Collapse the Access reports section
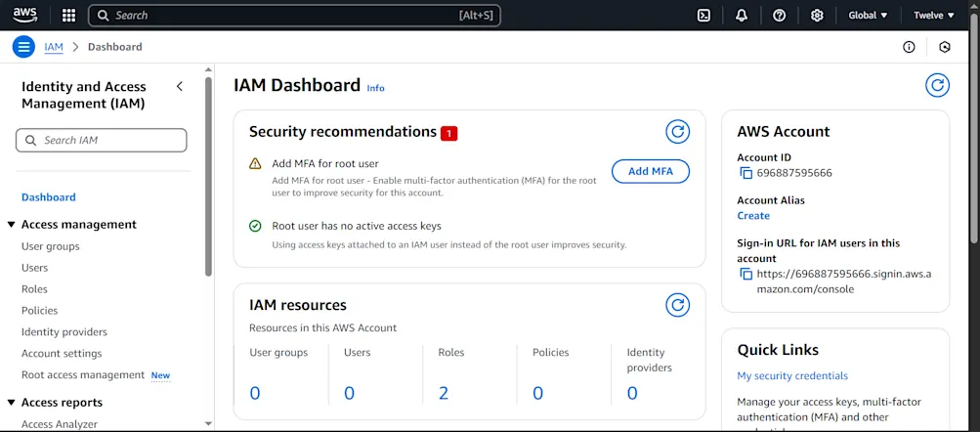Screen dimensions: 980x432 [x=12, y=403]
